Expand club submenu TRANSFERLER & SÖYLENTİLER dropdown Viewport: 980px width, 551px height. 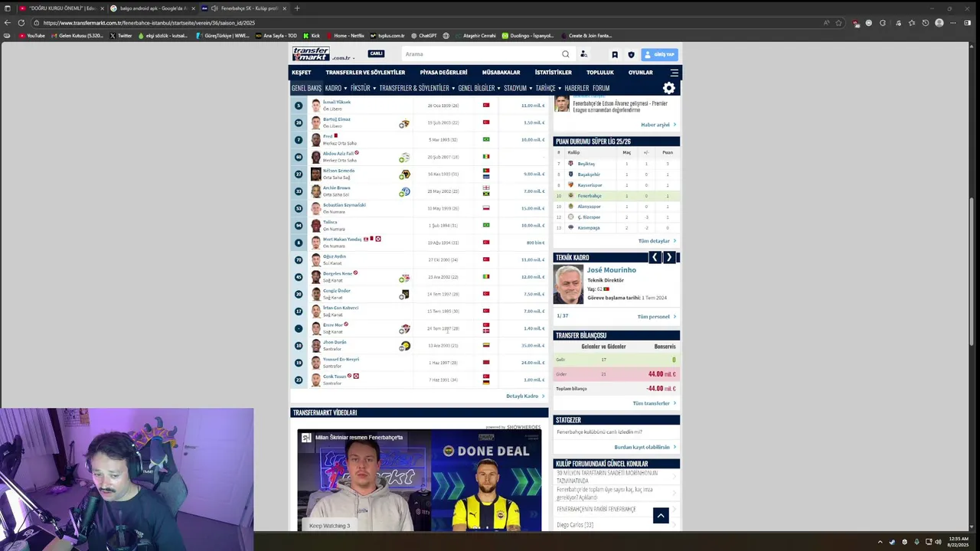tap(416, 88)
